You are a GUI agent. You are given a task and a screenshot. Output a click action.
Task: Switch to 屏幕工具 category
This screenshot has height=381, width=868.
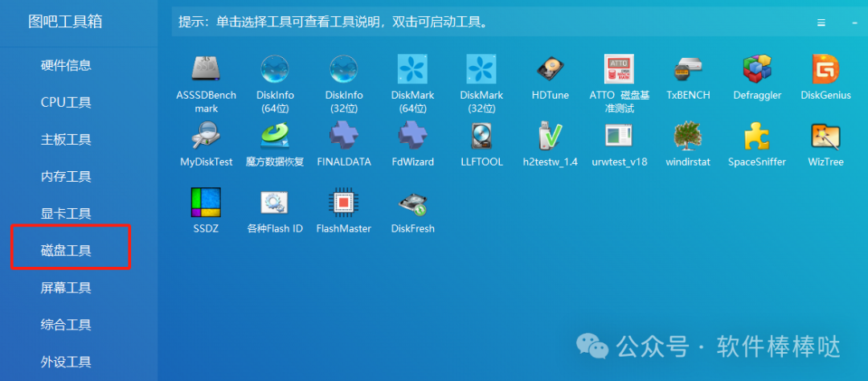pos(66,288)
